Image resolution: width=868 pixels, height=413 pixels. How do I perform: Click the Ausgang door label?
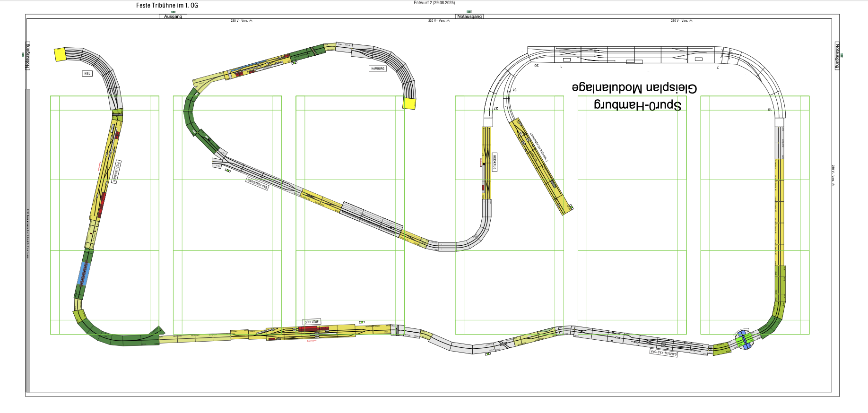(x=173, y=17)
